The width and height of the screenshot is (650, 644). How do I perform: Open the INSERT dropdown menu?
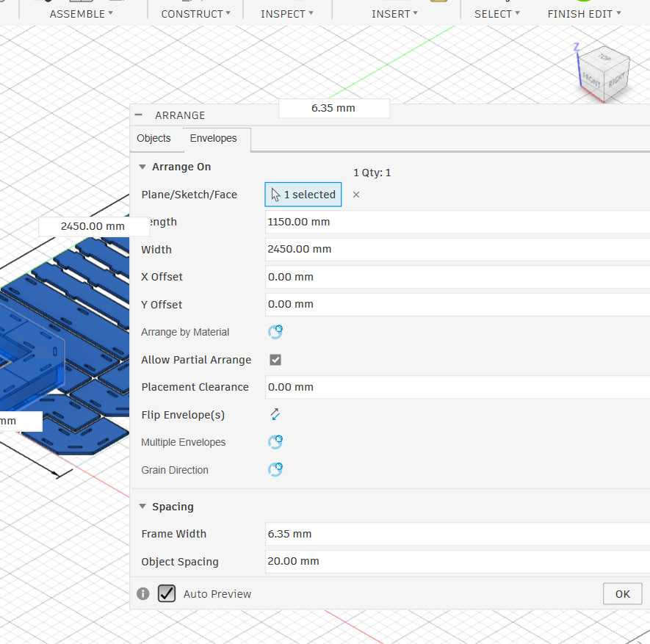[x=394, y=14]
